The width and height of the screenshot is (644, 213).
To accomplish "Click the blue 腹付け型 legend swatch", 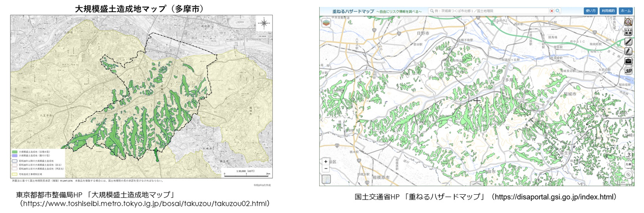I will 16,156.
